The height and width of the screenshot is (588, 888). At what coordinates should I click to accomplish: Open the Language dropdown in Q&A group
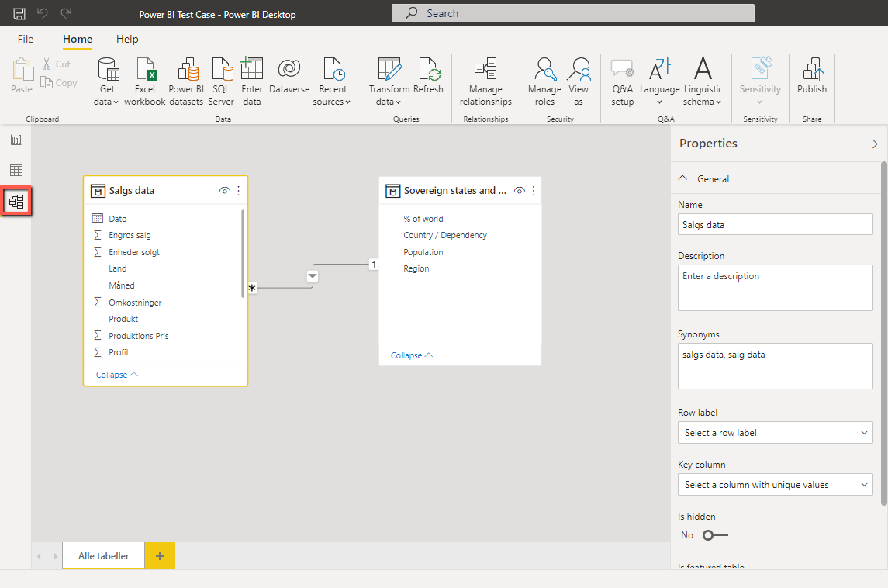(660, 81)
